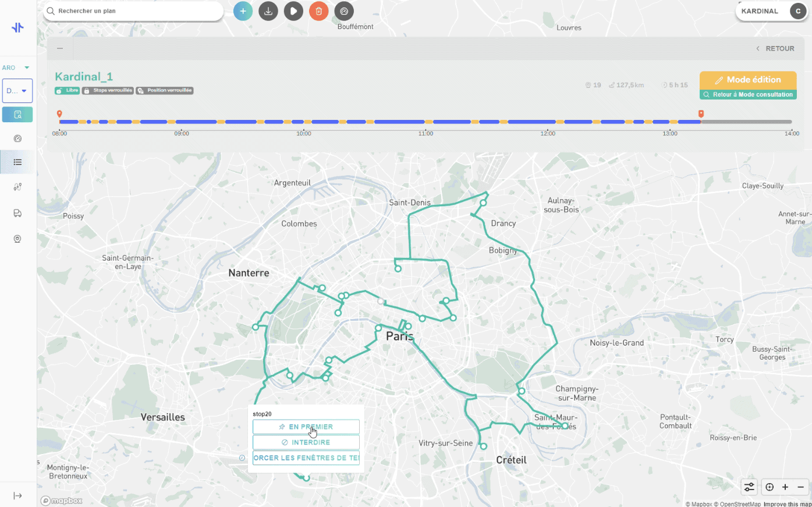
Task: Open the D... selector dropdown
Action: pyautogui.click(x=17, y=91)
